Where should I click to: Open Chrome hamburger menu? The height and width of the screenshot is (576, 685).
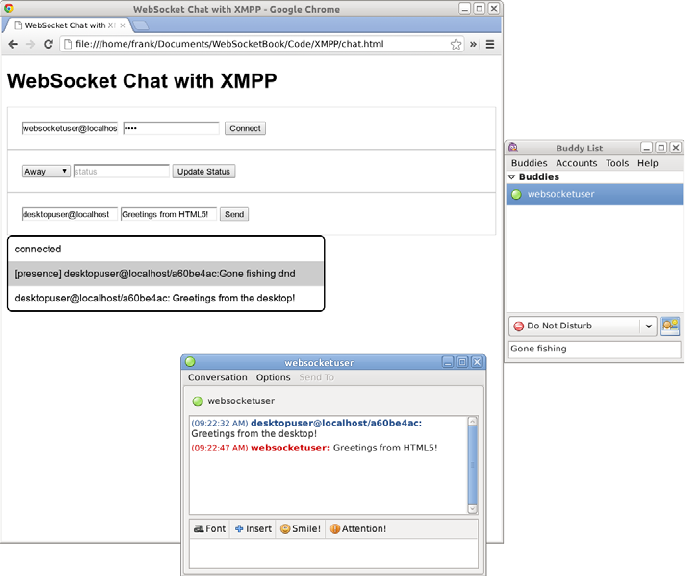tap(490, 45)
